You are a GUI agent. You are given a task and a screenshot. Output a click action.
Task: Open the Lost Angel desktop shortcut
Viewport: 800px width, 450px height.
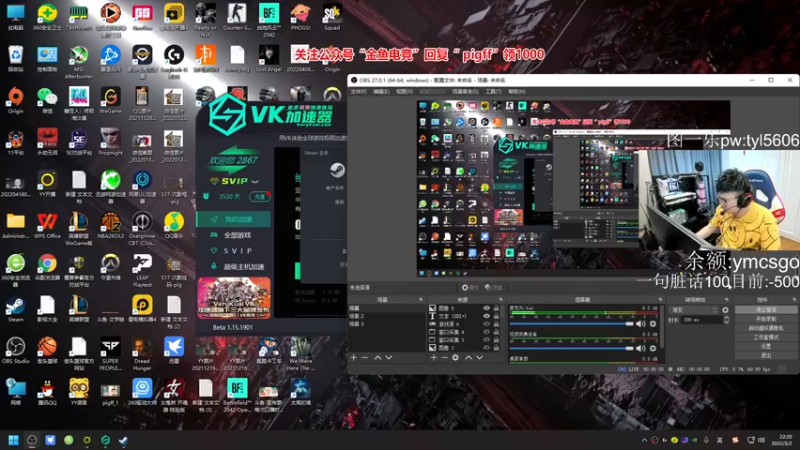(x=268, y=59)
